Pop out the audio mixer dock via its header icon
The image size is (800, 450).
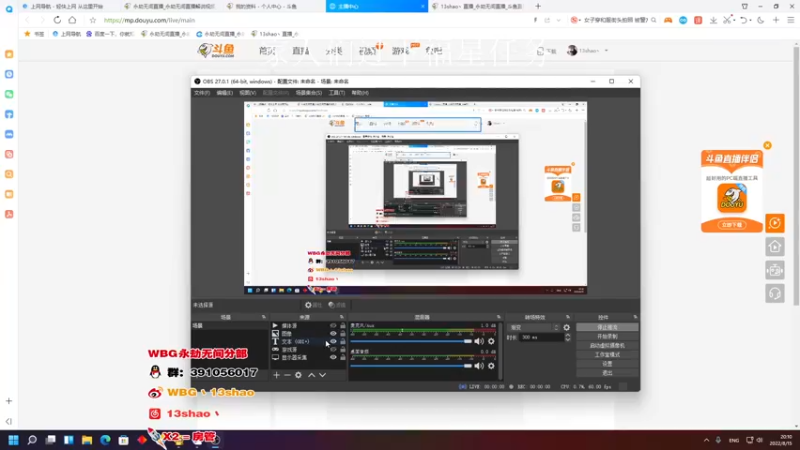[x=499, y=317]
